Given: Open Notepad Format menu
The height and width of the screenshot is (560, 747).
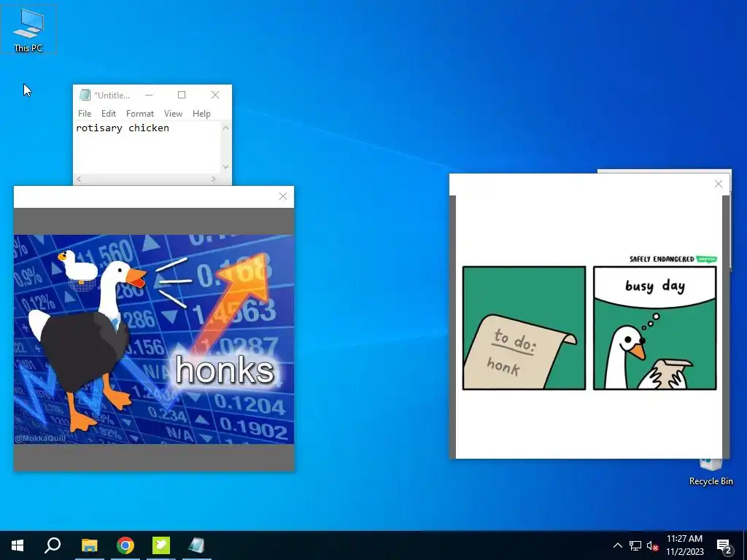Looking at the screenshot, I should 139,113.
